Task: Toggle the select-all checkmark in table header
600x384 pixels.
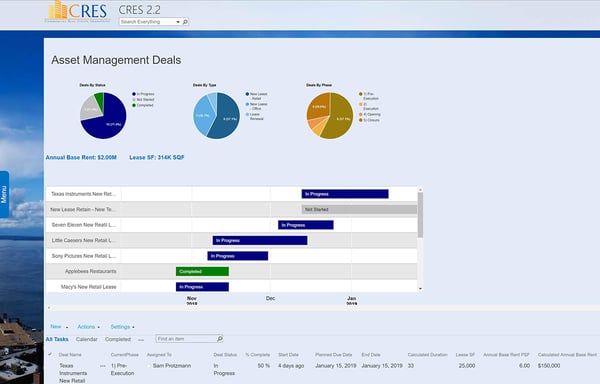Action: [50, 355]
